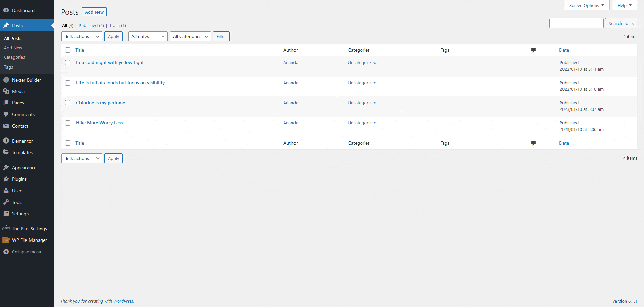Click the Appearance brush icon
Image resolution: width=644 pixels, height=307 pixels.
(x=6, y=167)
